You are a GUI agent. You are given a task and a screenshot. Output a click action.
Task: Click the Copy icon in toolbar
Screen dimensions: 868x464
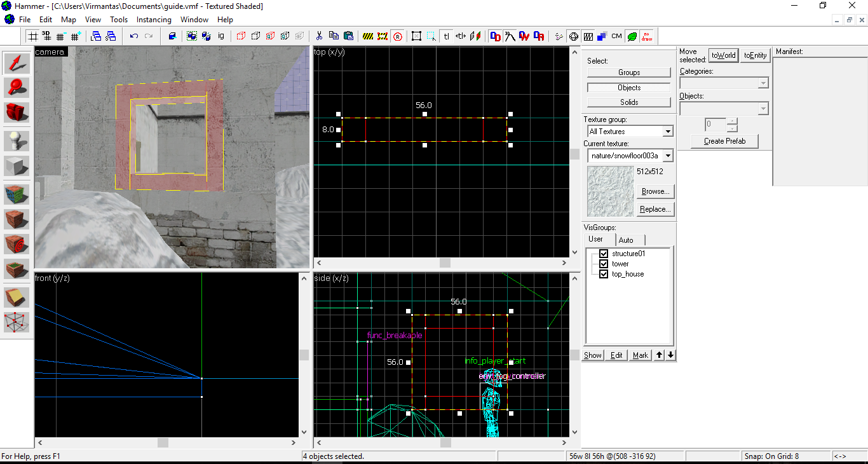point(334,36)
